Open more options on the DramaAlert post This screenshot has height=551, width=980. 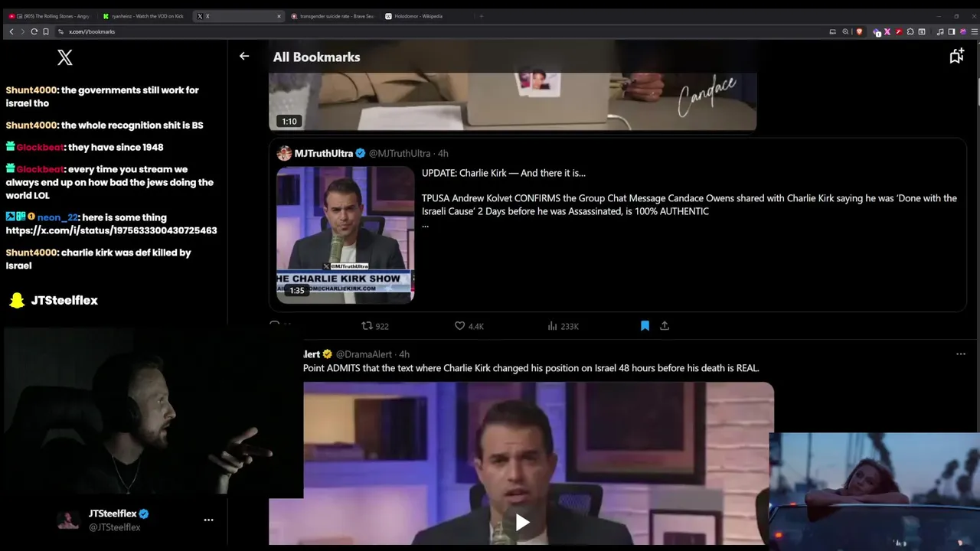point(961,354)
